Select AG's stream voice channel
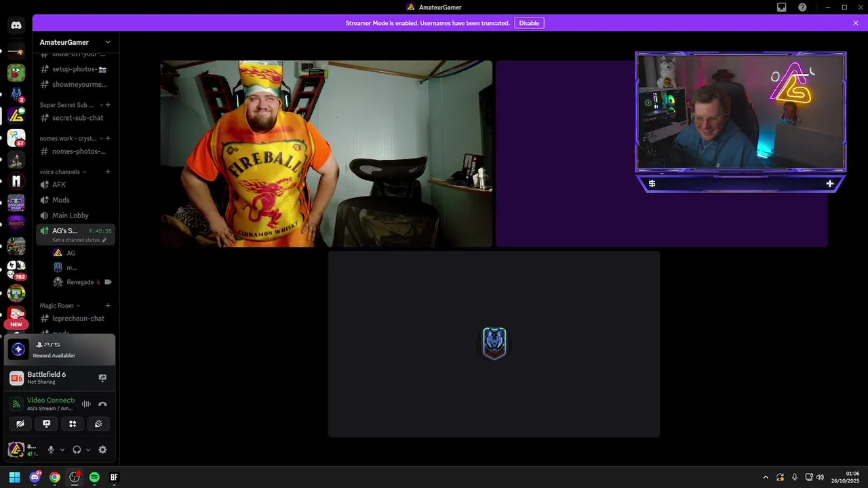 coord(75,235)
